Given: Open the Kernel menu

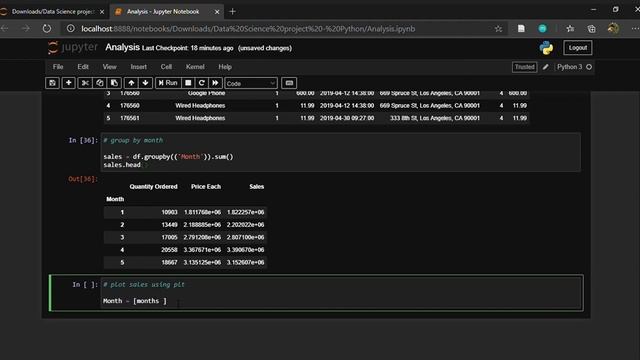Looking at the screenshot, I should [195, 67].
